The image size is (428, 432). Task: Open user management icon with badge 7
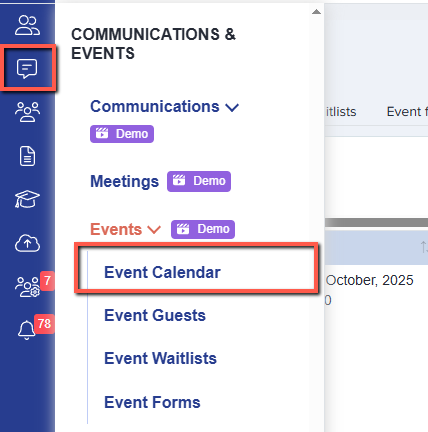coord(28,287)
